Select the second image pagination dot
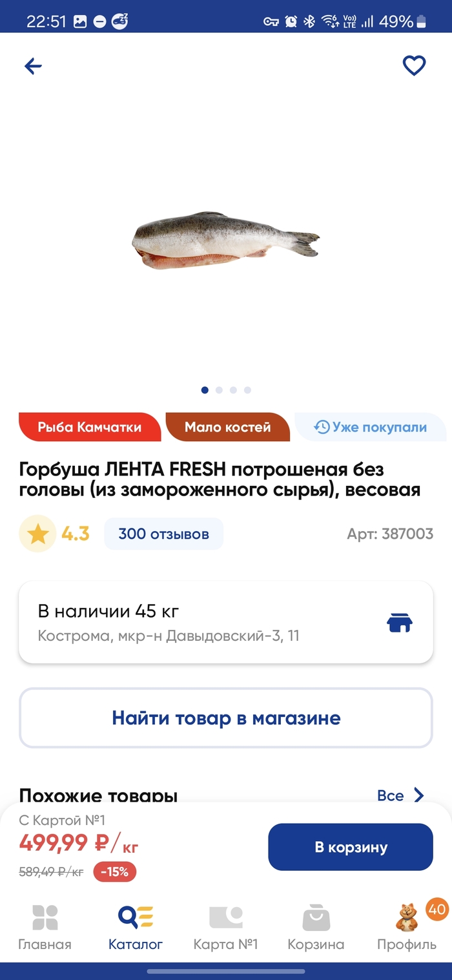This screenshot has height=980, width=452. click(x=220, y=390)
